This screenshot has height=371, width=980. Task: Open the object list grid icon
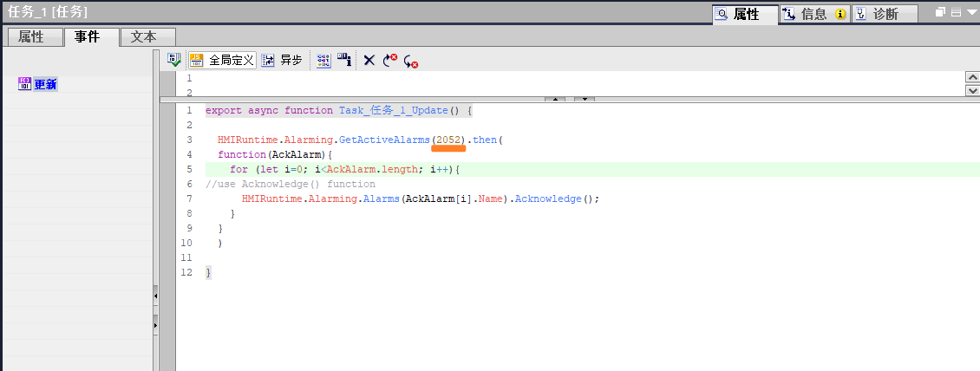click(x=323, y=60)
